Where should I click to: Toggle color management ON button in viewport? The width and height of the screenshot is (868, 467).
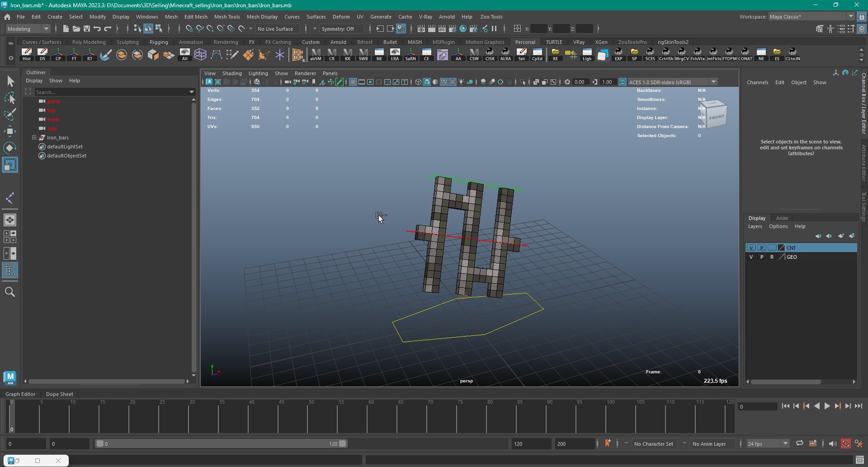tap(623, 82)
